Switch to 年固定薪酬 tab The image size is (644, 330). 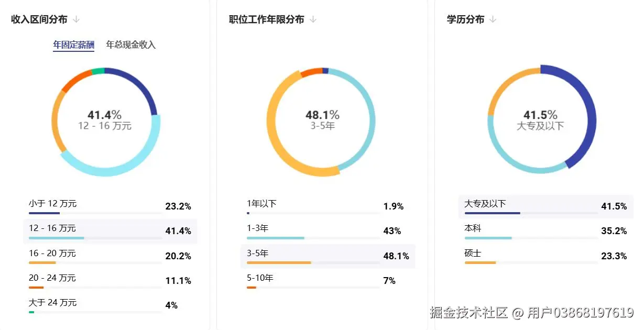pos(73,45)
